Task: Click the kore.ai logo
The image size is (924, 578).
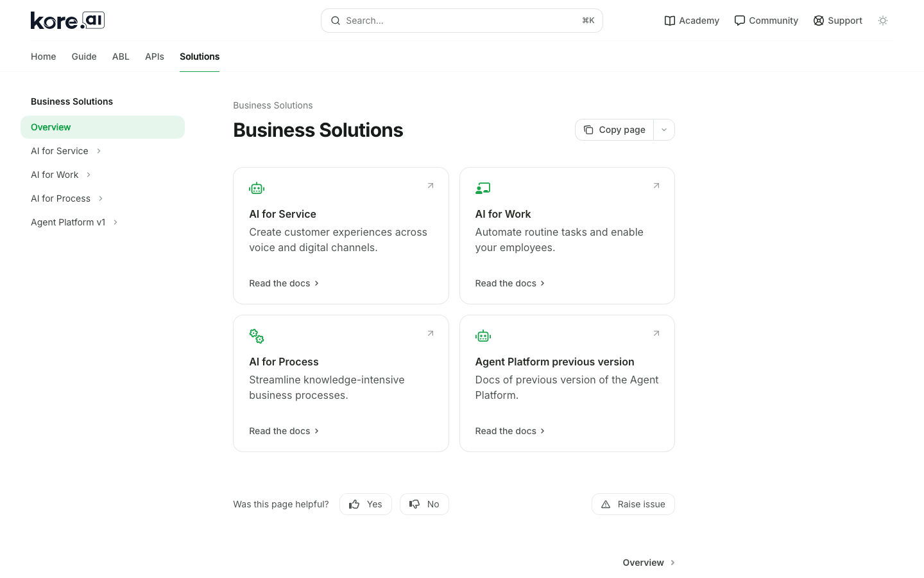Action: [x=67, y=21]
